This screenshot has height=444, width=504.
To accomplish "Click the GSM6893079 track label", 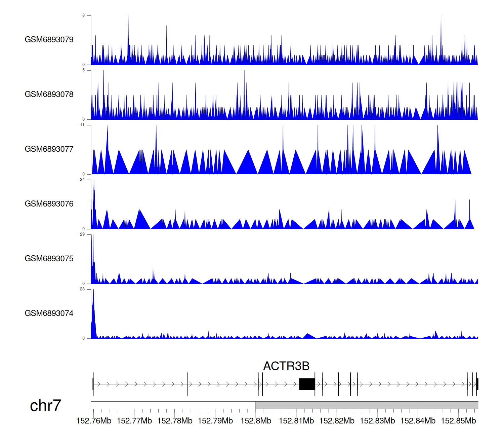I will tap(49, 40).
